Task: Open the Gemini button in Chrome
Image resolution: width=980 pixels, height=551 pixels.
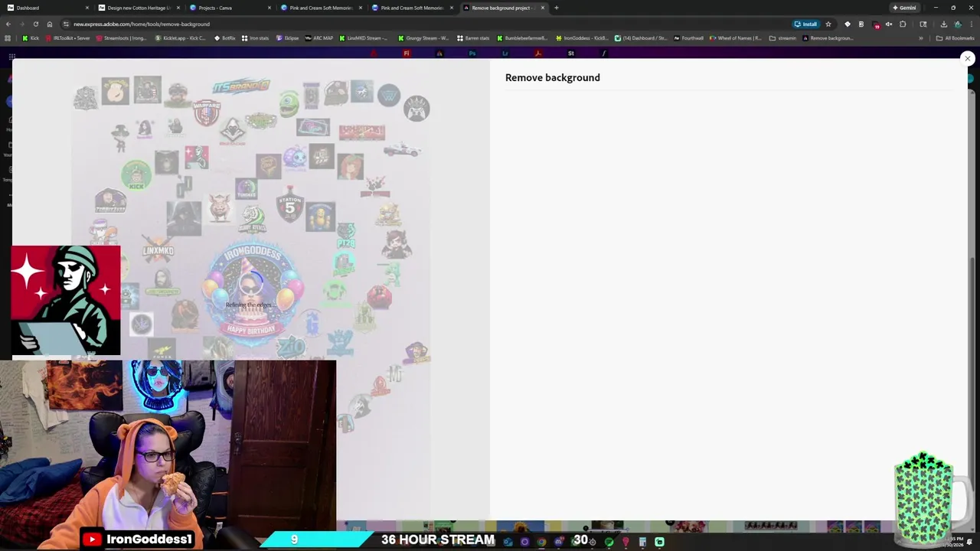Action: tap(904, 8)
